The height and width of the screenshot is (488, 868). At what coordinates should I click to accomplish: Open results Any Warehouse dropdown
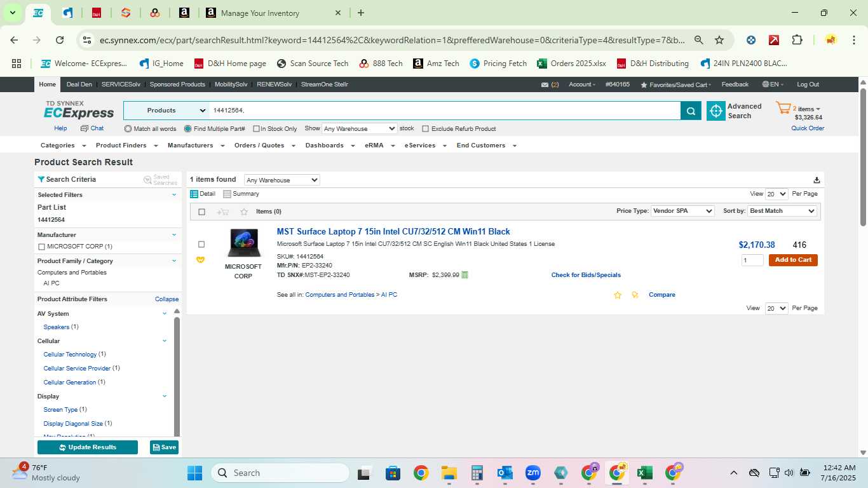tap(281, 180)
